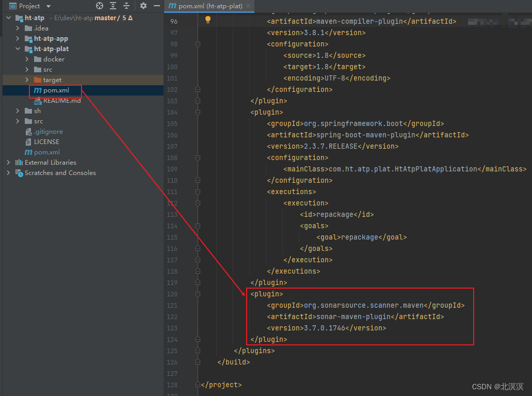
Task: Expand the Scratches and Consoles node
Action: (x=8, y=172)
